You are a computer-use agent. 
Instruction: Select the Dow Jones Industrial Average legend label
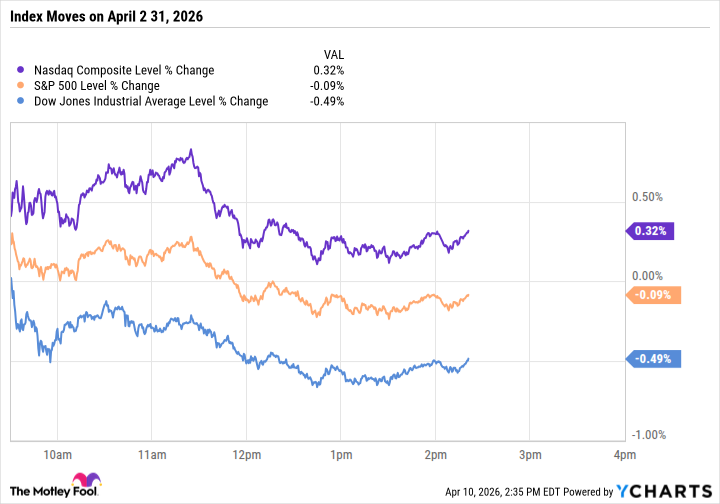[150, 101]
